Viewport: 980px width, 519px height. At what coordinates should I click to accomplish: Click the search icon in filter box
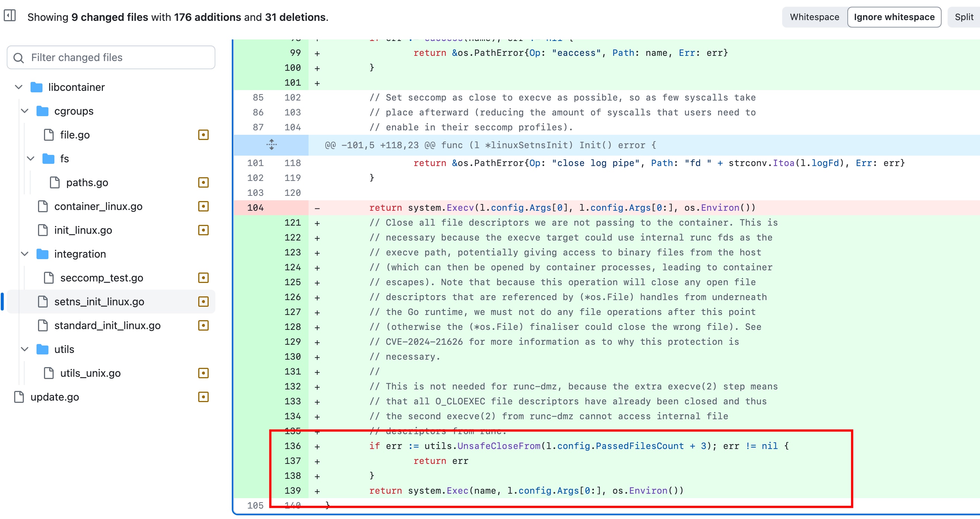coord(18,58)
